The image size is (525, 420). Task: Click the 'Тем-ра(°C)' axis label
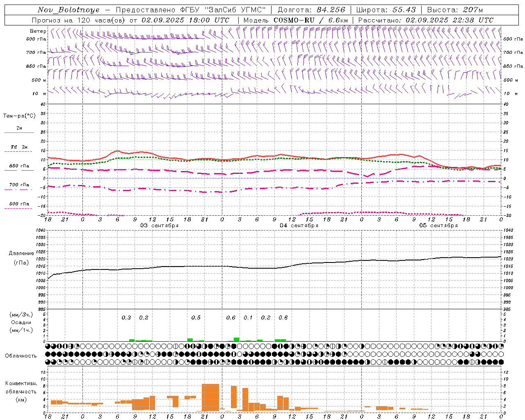click(19, 116)
